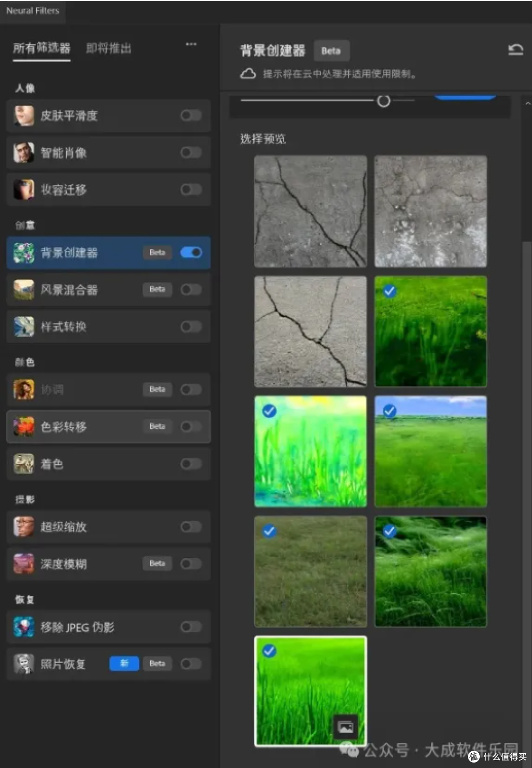Click the reset undo arrow icon
This screenshot has width=532, height=768.
(515, 50)
